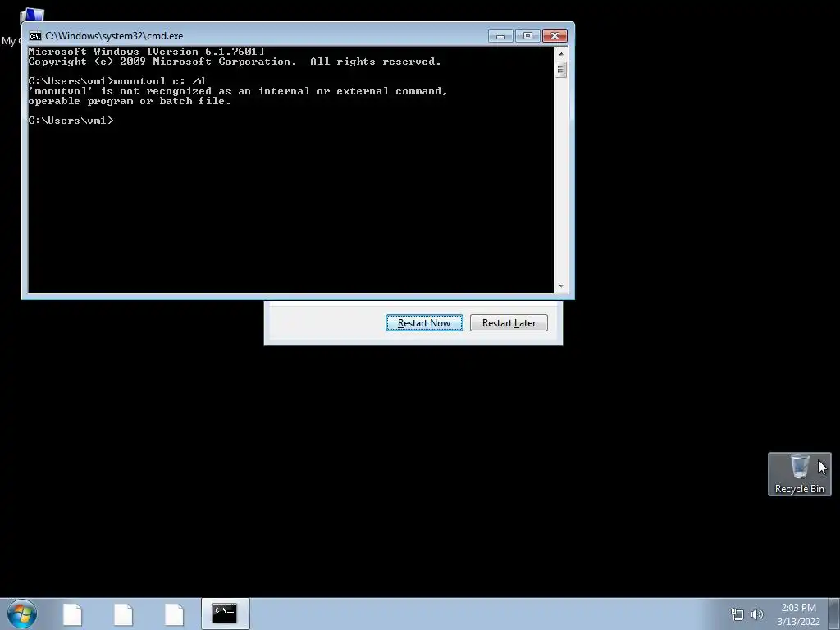Click the cmd scrollbar thumb

click(x=561, y=70)
